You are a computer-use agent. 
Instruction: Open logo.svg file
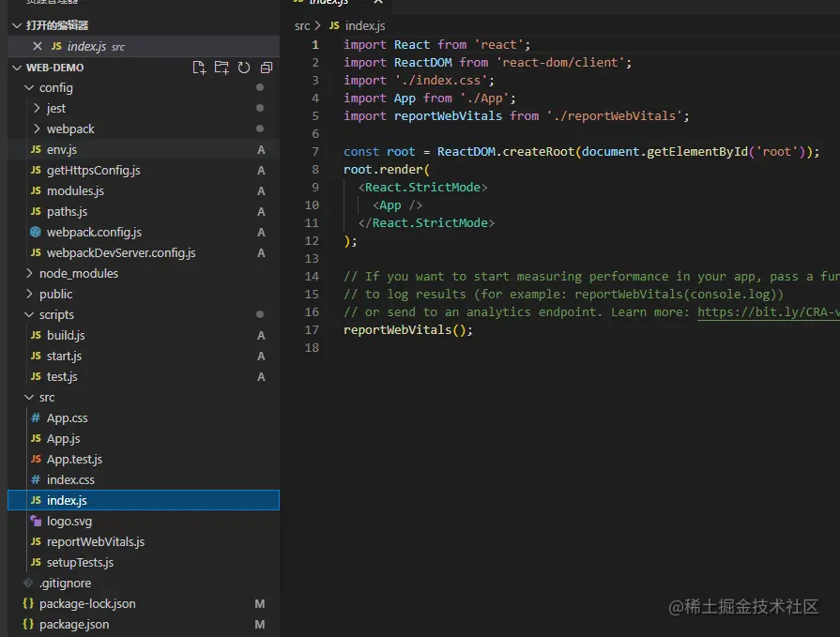click(144, 521)
